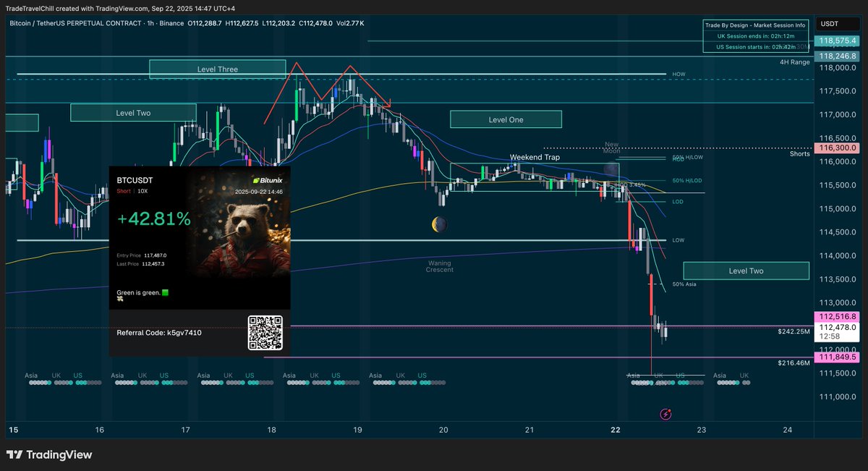Click the '50% H/LOD' label
The width and height of the screenshot is (868, 471).
687,180
